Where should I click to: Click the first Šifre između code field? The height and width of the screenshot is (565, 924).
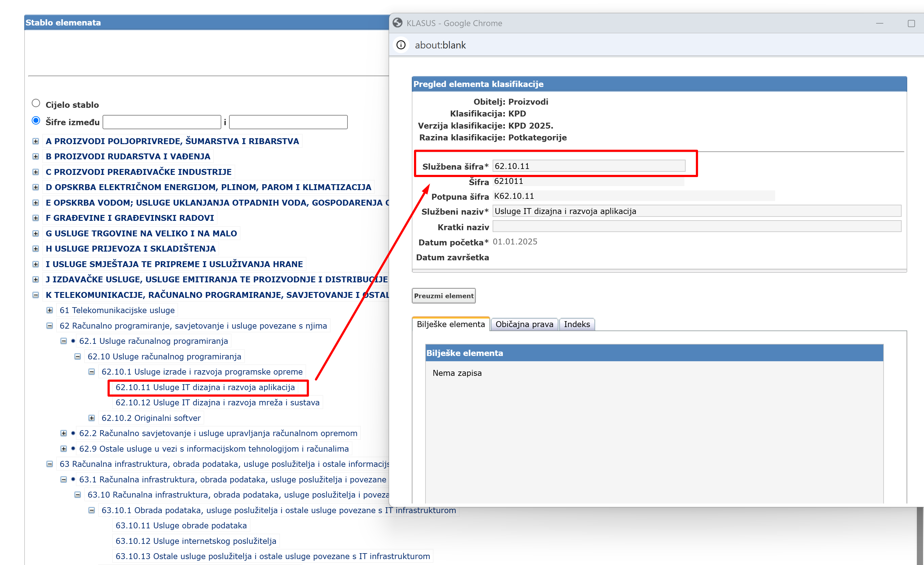(x=162, y=122)
